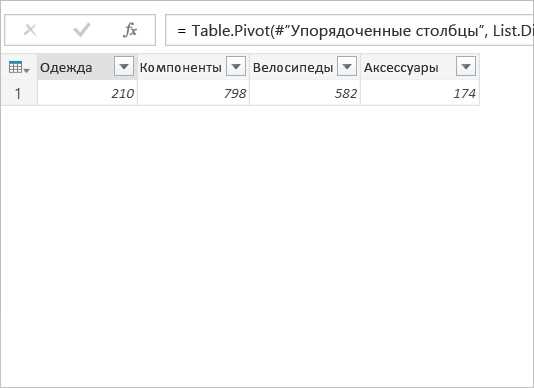The height and width of the screenshot is (388, 534).
Task: Open the Компоненты column filter dropdown
Action: pyautogui.click(x=236, y=66)
